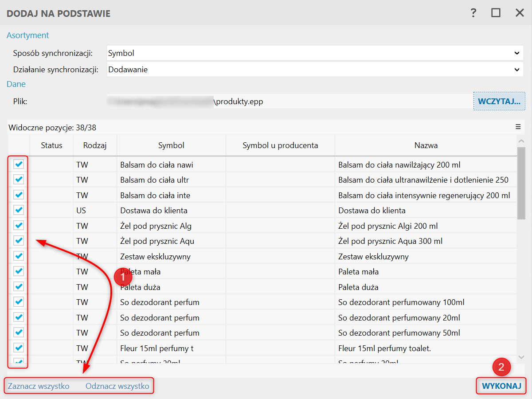
Task: Sort by the Rodzaj column header
Action: tap(95, 145)
